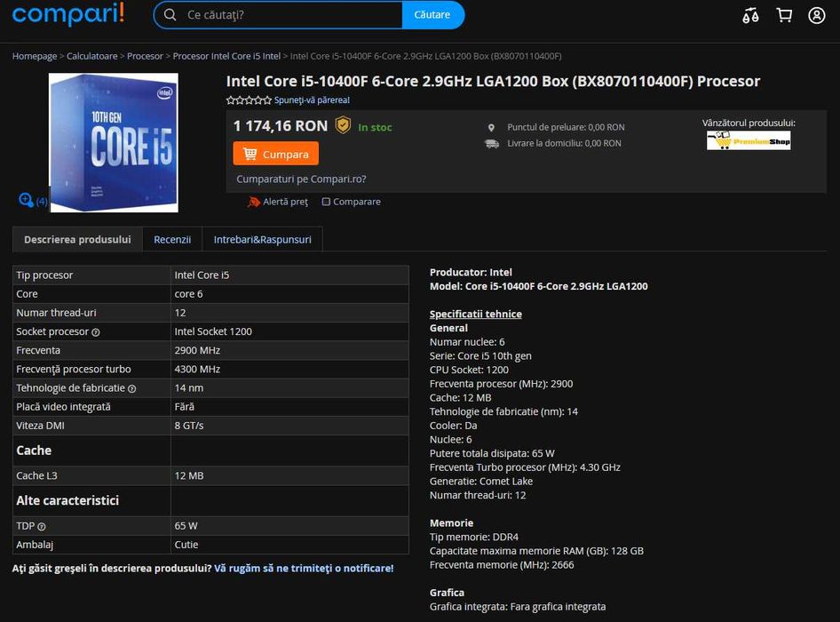This screenshot has width=840, height=622.
Task: Click the Tehnologie de fabricatie help icon
Action: click(x=131, y=389)
